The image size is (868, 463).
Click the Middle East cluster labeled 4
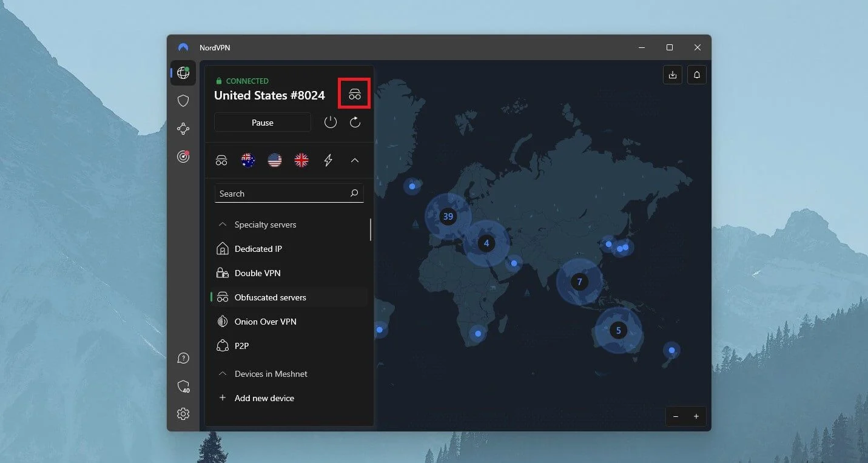(x=486, y=243)
